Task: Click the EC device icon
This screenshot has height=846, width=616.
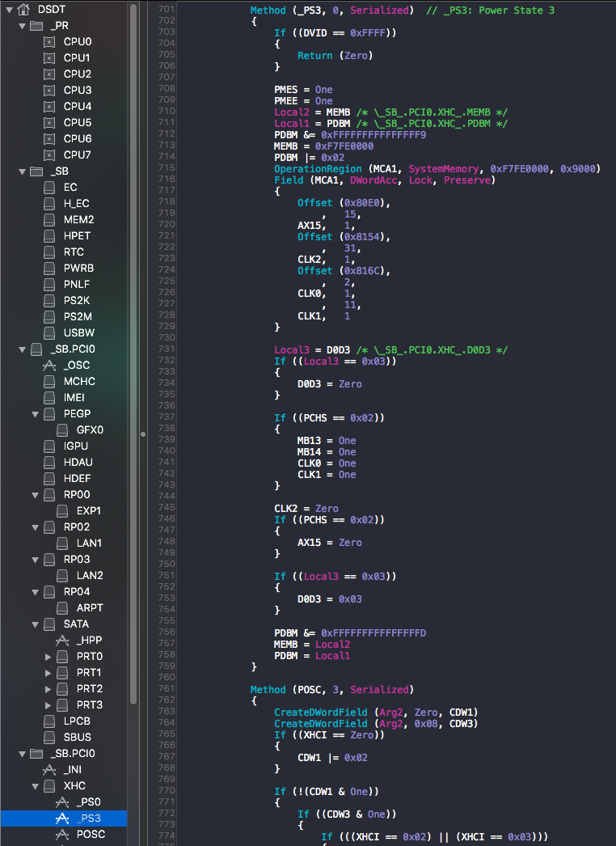Action: (49, 187)
